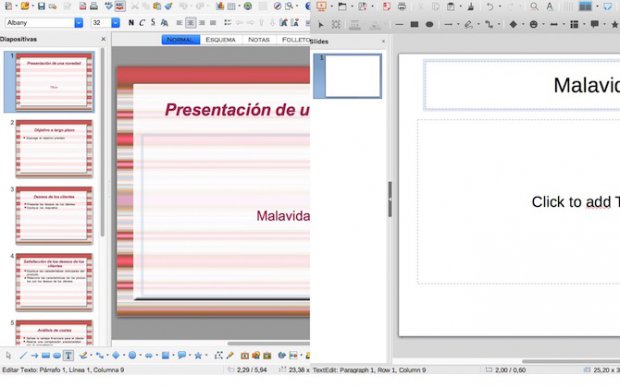Open blue diamond basic shapes in left drawing bar
The image size is (620, 387).
[116, 355]
